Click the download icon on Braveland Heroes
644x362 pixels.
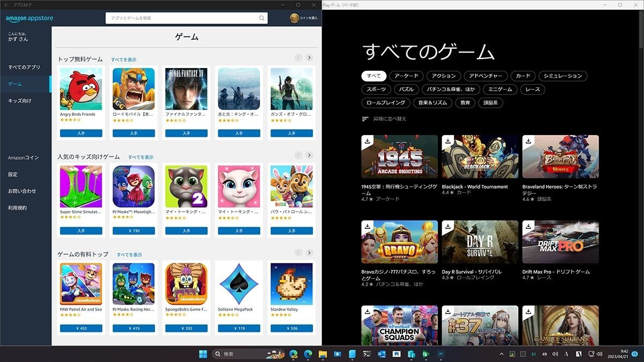click(x=528, y=141)
